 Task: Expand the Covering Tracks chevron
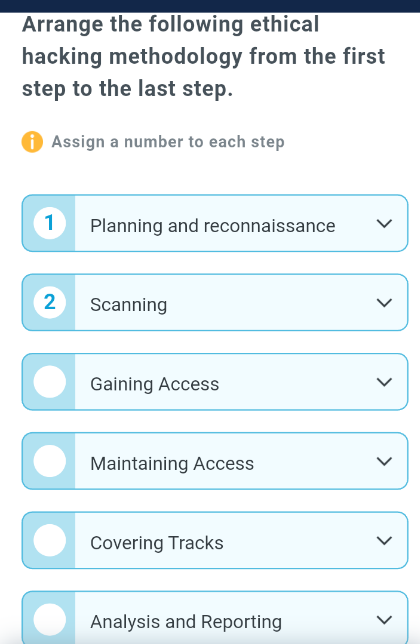click(x=384, y=541)
